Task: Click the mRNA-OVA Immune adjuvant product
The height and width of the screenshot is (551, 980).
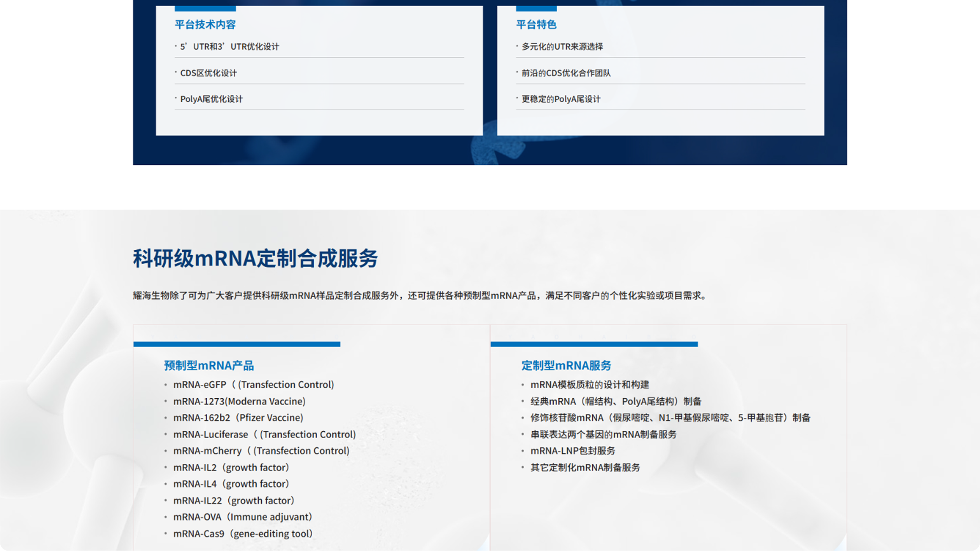Action: coord(242,517)
